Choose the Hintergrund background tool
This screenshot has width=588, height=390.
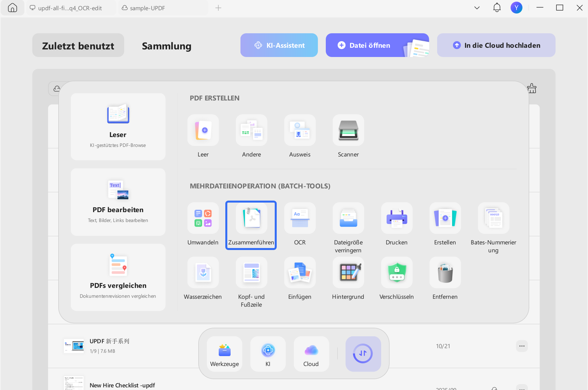coord(348,272)
